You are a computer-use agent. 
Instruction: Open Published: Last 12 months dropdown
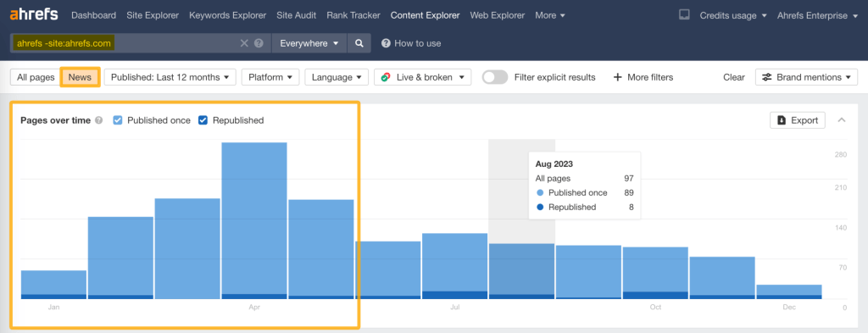[170, 77]
